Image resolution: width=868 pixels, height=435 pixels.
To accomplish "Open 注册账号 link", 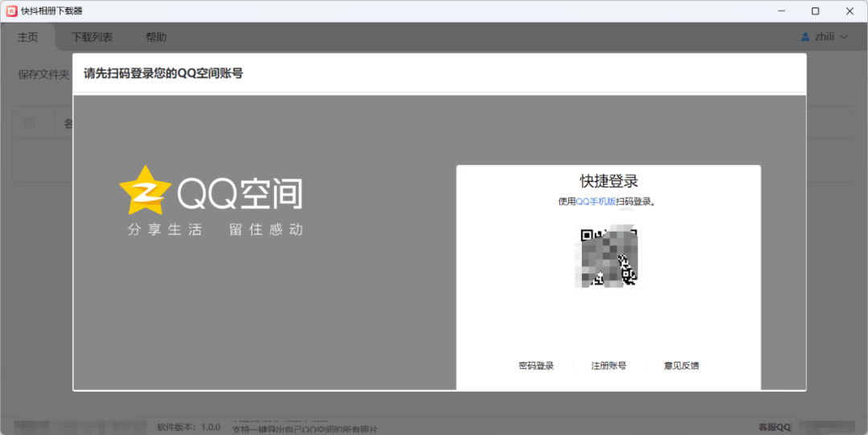I will click(608, 366).
